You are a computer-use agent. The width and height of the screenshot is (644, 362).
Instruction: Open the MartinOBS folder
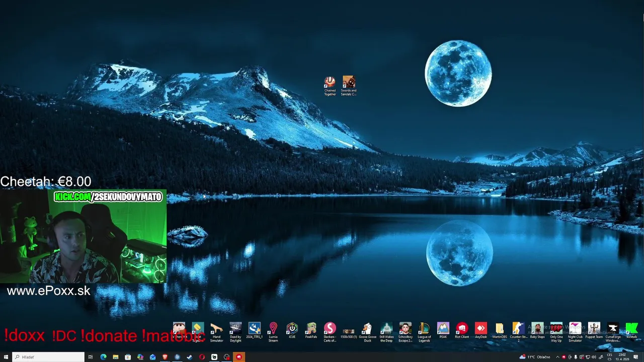tap(500, 331)
